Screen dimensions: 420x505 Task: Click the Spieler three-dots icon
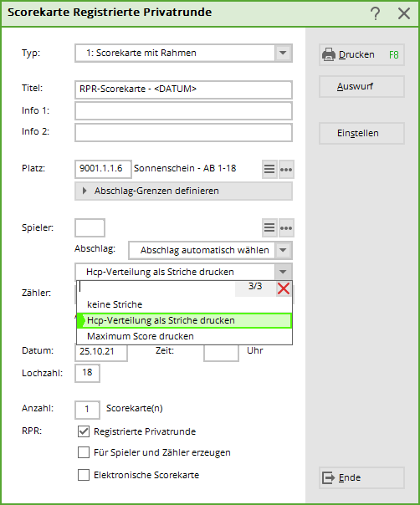(x=286, y=227)
